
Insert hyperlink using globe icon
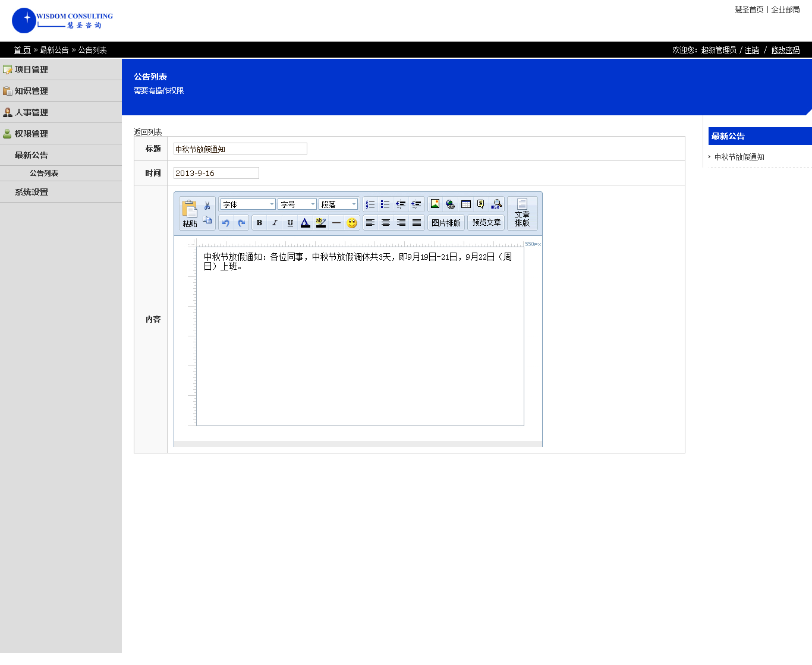pos(451,204)
